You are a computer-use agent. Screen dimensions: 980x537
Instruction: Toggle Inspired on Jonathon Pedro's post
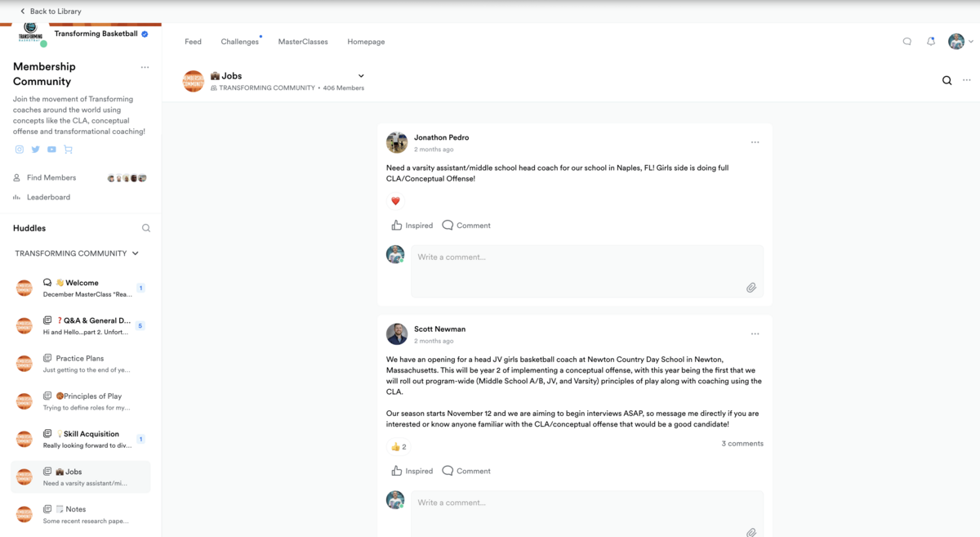click(x=412, y=226)
